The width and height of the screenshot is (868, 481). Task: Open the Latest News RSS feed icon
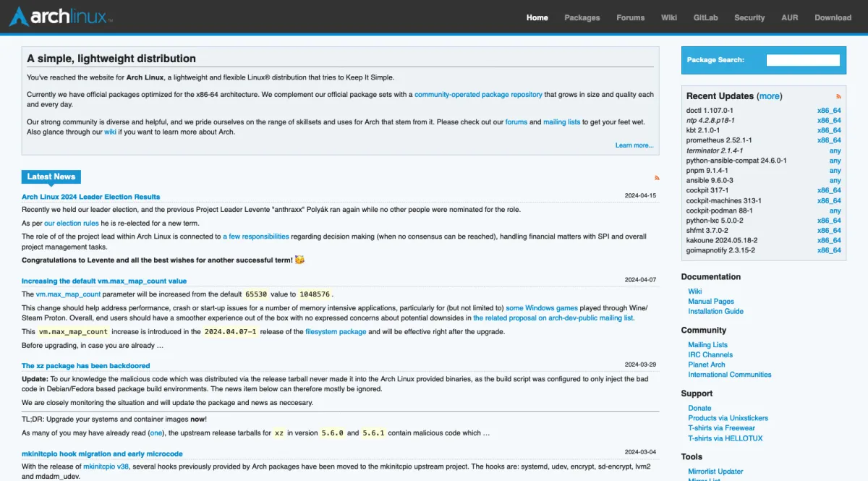tap(657, 177)
